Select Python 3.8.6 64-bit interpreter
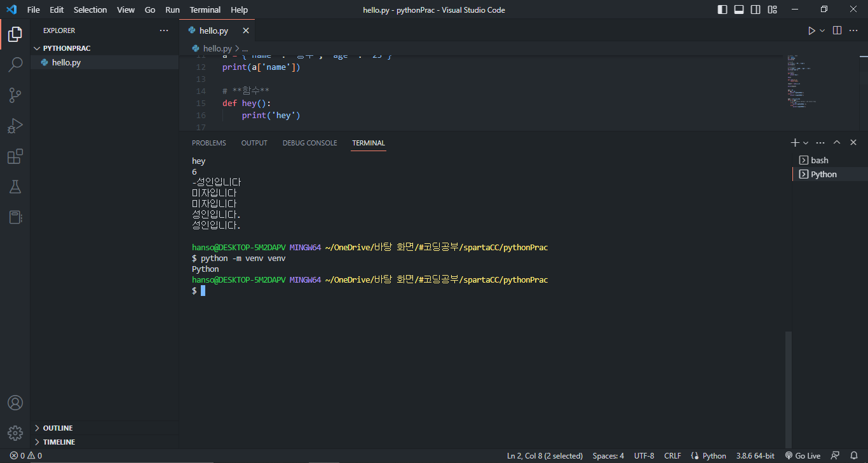 (756, 456)
